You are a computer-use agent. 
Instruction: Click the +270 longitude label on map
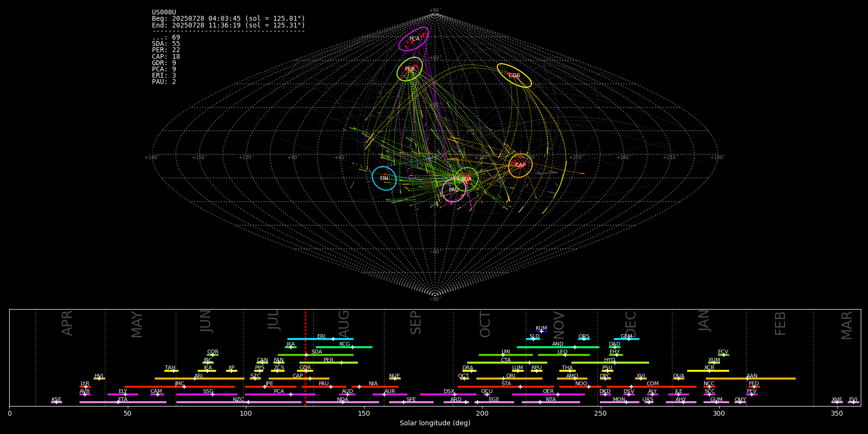pyautogui.click(x=575, y=157)
